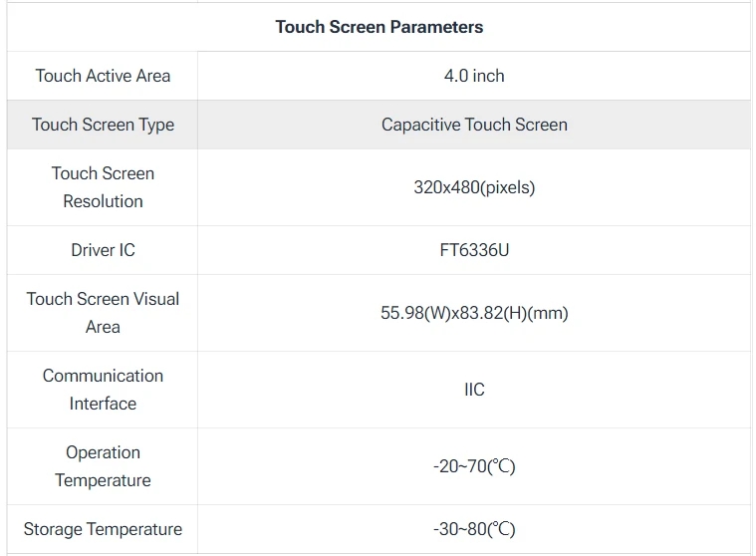Select the Storage Temperature label
The image size is (756, 556).
103,529
